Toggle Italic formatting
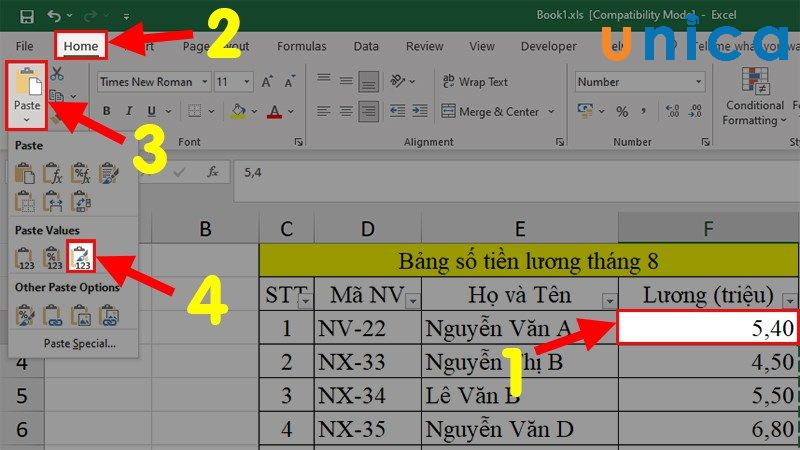The width and height of the screenshot is (800, 450). point(129,111)
